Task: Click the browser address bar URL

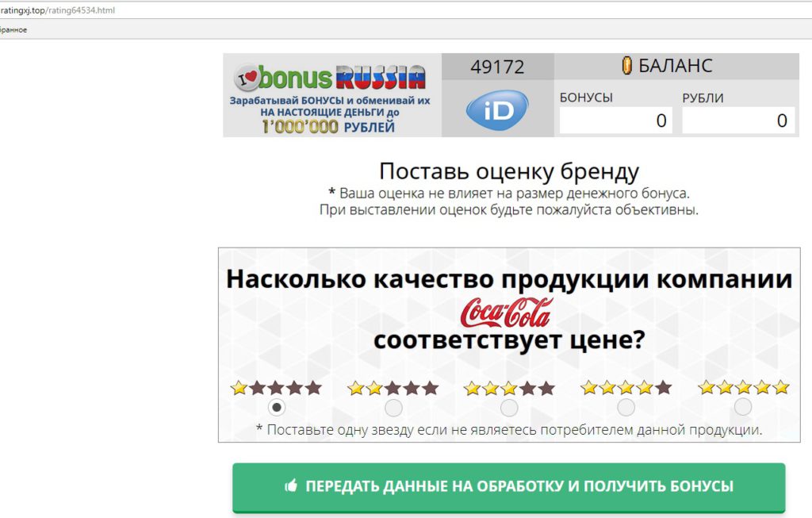Action: [x=57, y=10]
